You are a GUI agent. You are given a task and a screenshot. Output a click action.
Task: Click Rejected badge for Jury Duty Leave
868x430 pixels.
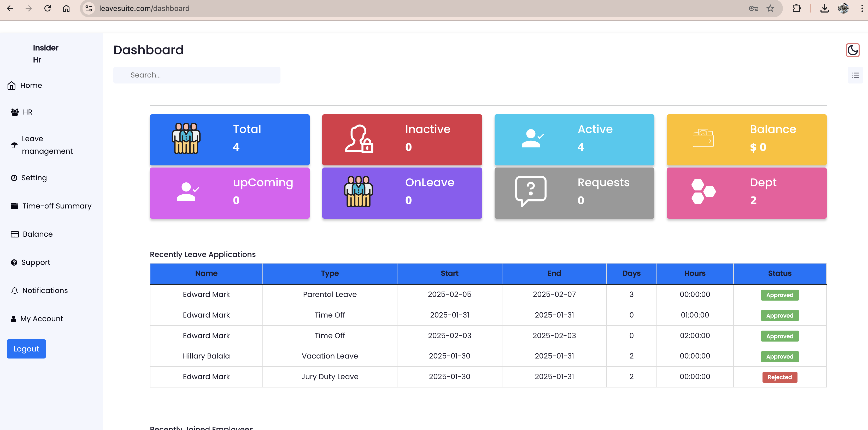[x=780, y=377]
